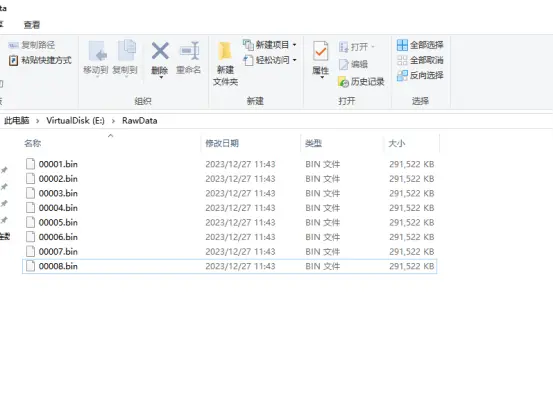The image size is (554, 400).
Task: Click the New item icon
Action: click(x=248, y=45)
